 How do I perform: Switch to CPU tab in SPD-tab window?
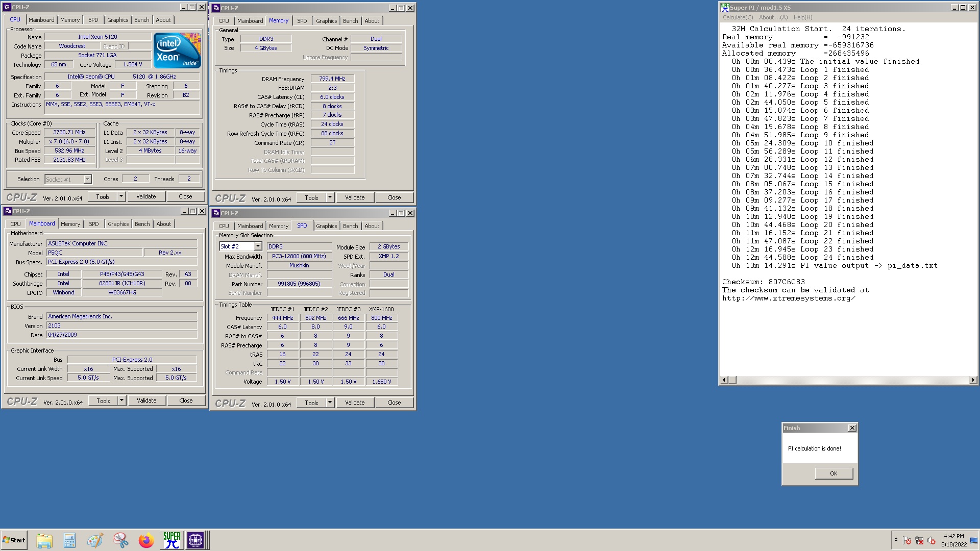224,226
